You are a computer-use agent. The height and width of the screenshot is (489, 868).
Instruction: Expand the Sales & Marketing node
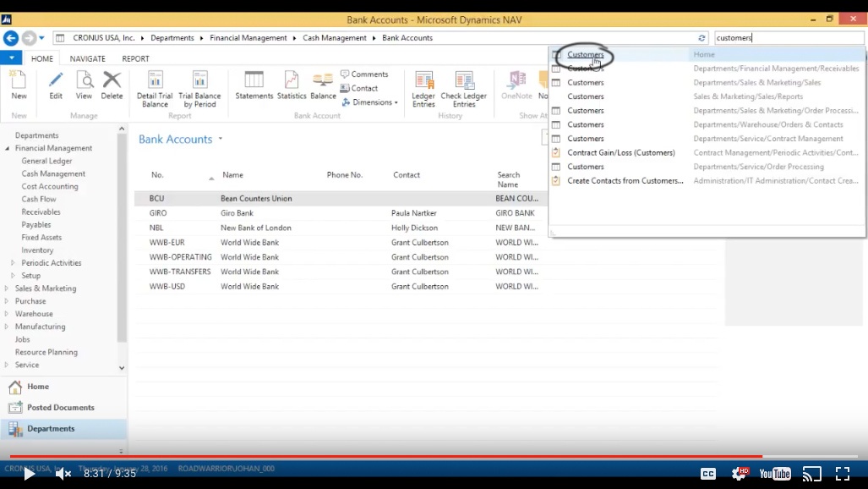[x=7, y=288]
